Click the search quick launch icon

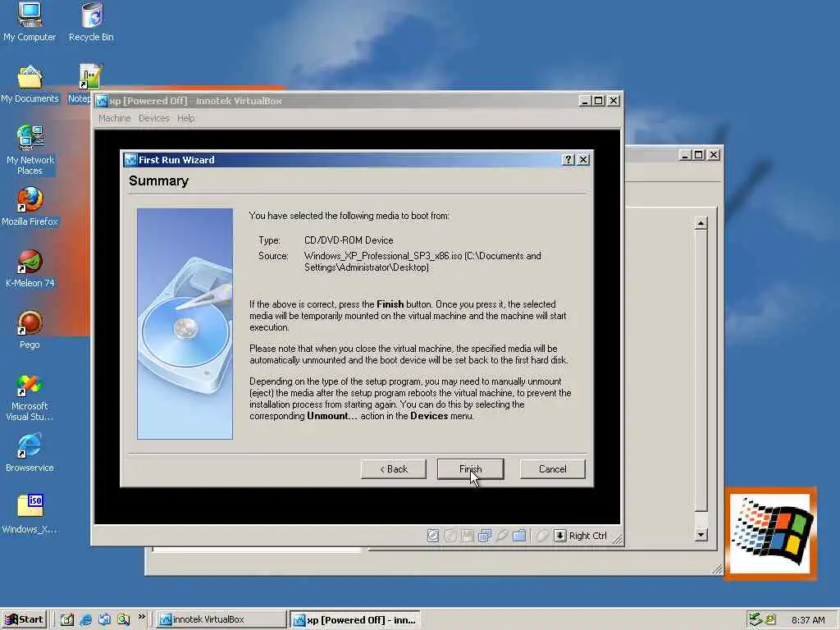[x=123, y=619]
